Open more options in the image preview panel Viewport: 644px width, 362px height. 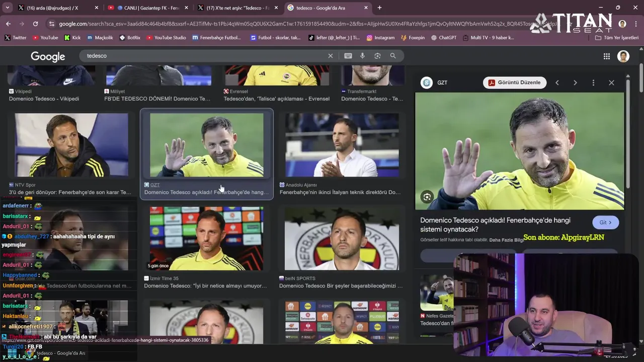(x=593, y=82)
